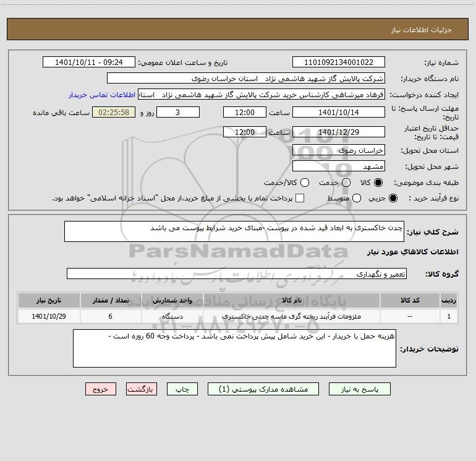Click the تعداد / مقدار column header
This screenshot has height=461, width=476.
pos(111,300)
